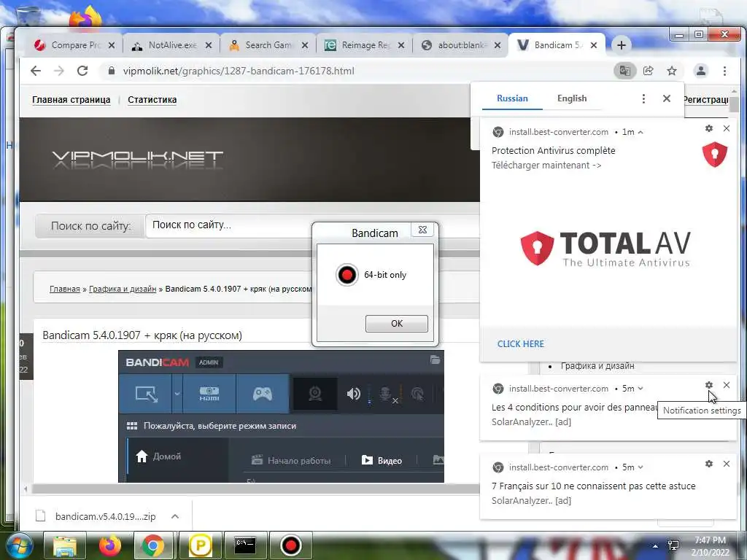747x560 pixels.
Task: Select Russian in translate popup
Action: pyautogui.click(x=512, y=98)
